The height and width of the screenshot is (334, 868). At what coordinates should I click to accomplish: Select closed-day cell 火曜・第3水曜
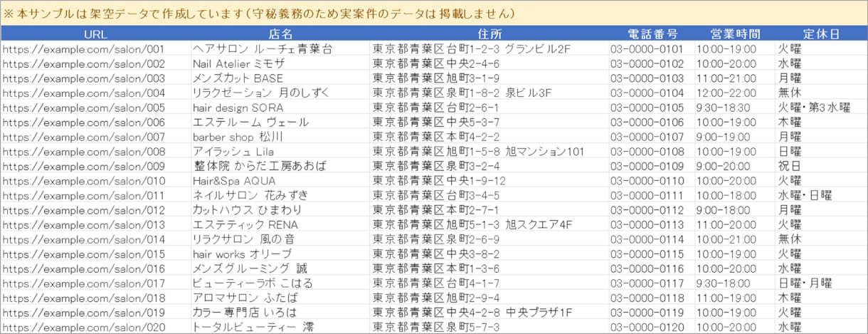click(821, 108)
